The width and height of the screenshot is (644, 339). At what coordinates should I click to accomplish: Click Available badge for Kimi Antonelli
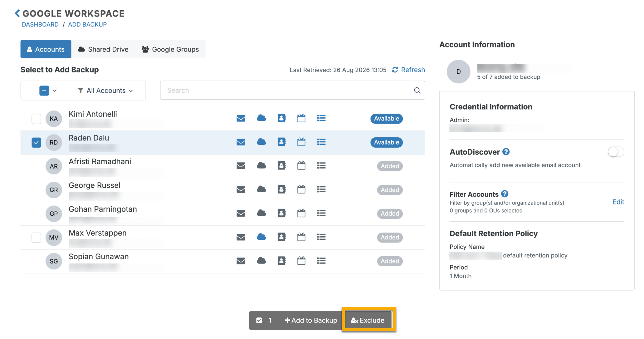tap(387, 119)
